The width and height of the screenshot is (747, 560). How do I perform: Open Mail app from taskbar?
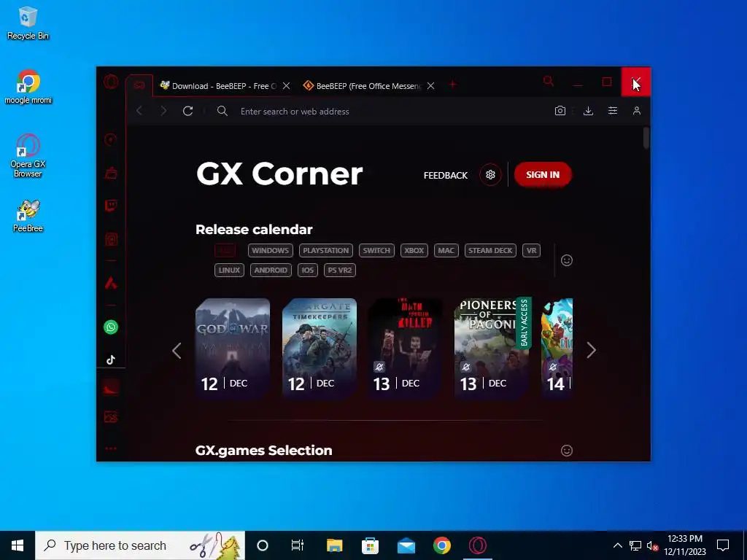pos(406,545)
